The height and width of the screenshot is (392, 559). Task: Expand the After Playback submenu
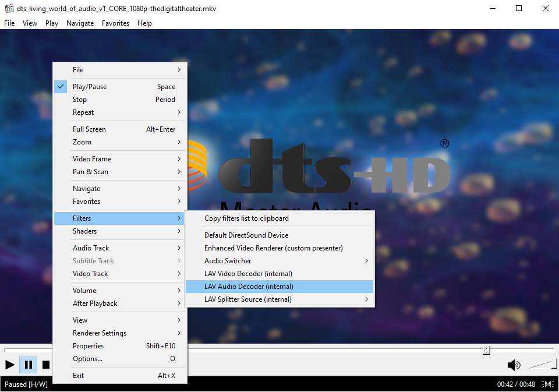[x=120, y=303]
